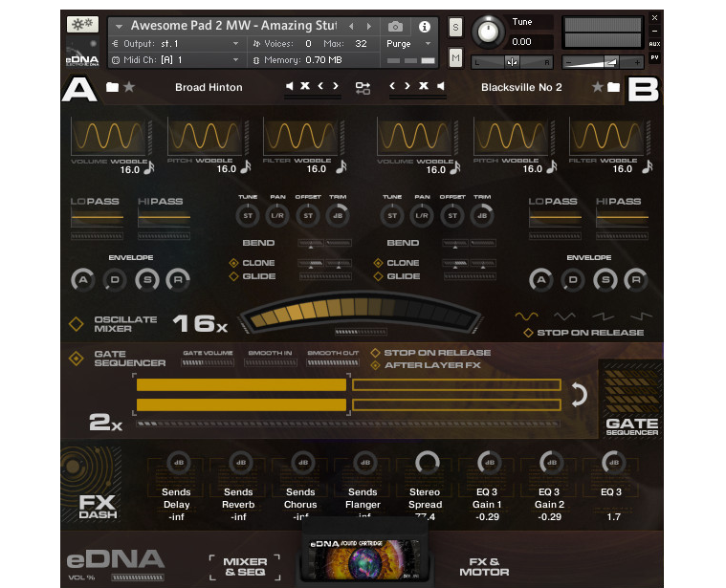Viewport: 726px width, 588px height.
Task: Click the A/B link swap icon
Action: pyautogui.click(x=363, y=87)
